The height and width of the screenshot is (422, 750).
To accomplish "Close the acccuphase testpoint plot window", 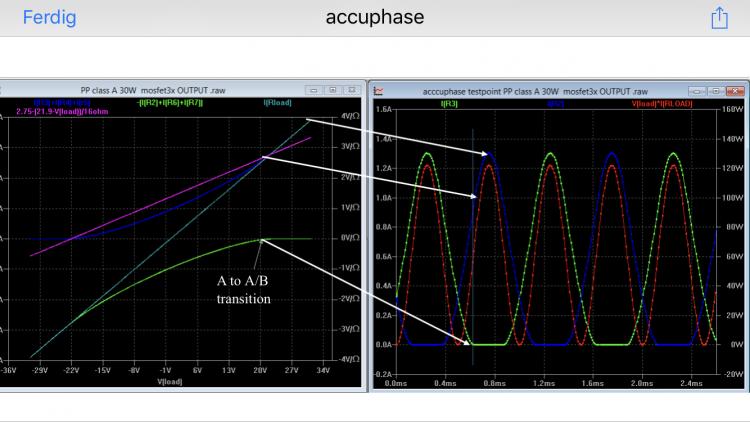I will [735, 91].
